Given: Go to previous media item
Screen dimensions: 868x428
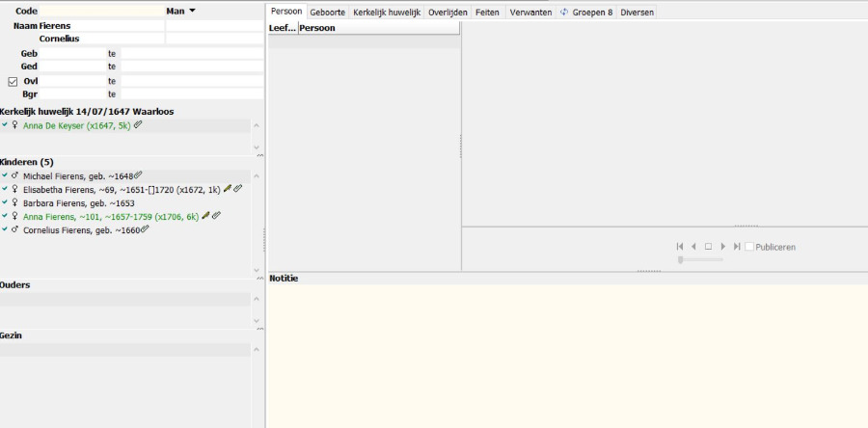Looking at the screenshot, I should (693, 247).
